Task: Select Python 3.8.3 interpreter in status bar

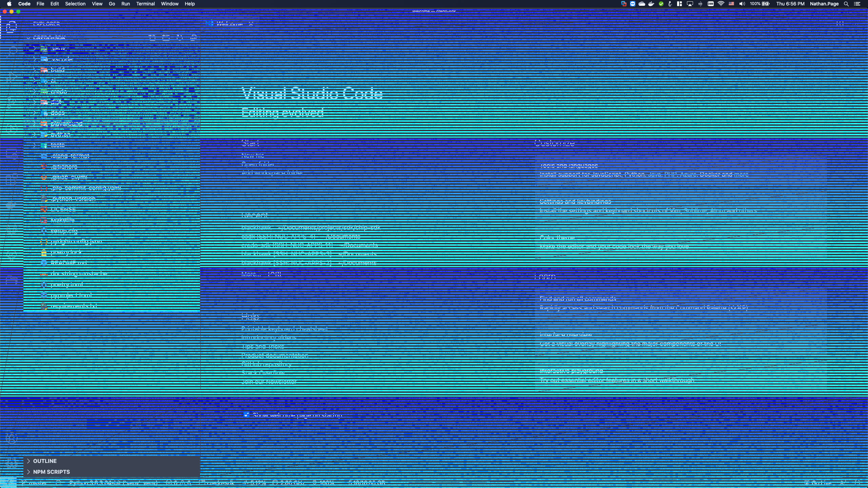Action: 113,483
